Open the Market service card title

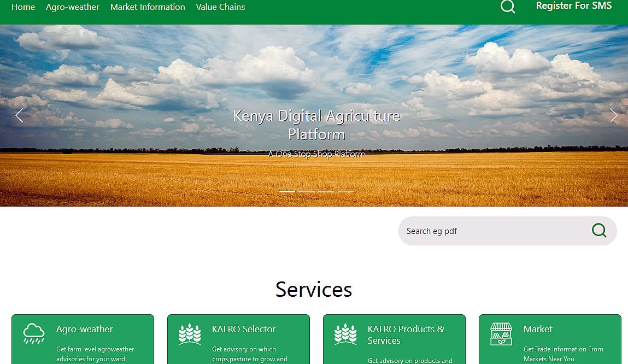[538, 329]
